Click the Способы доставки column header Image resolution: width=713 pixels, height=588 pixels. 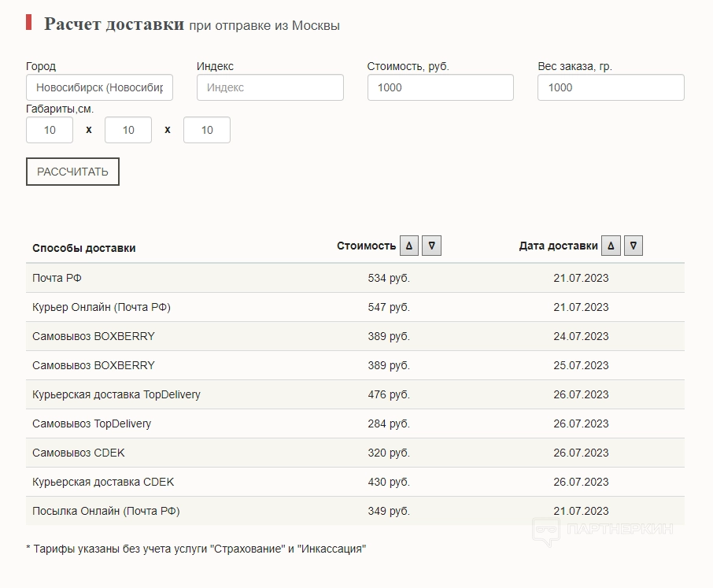click(84, 248)
